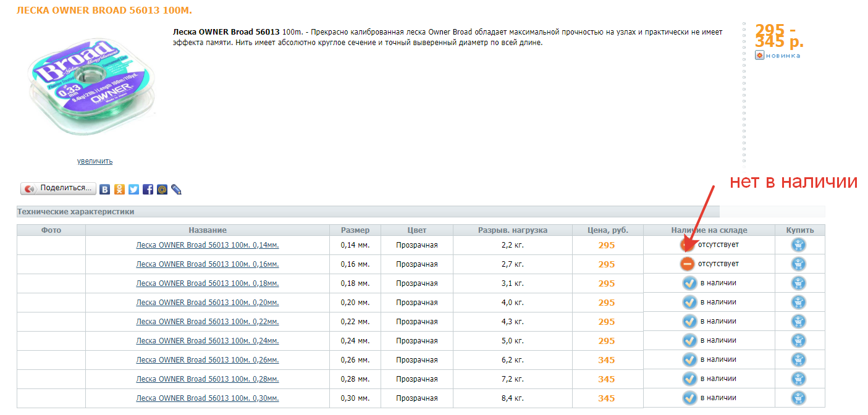The image size is (868, 415).
Task: Click the 0,24 мм. size cell
Action: [x=355, y=341]
